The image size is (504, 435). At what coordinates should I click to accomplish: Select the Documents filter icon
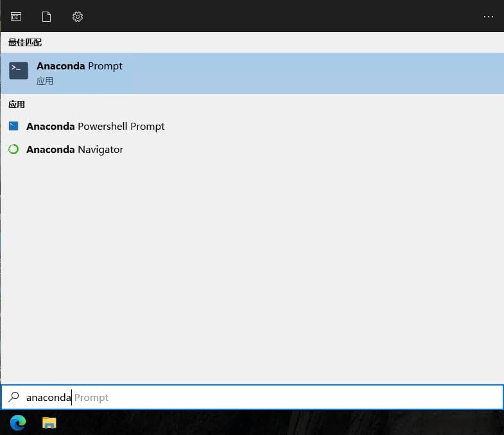[46, 17]
